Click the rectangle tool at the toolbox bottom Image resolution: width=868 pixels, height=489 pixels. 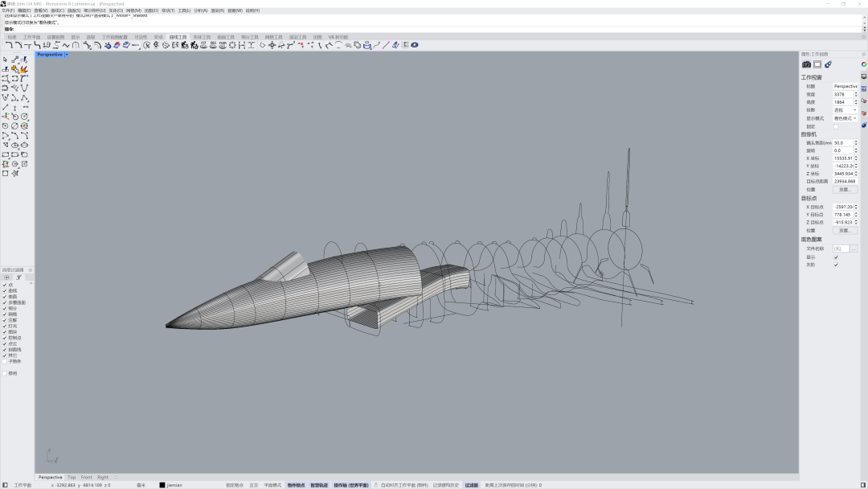5,173
